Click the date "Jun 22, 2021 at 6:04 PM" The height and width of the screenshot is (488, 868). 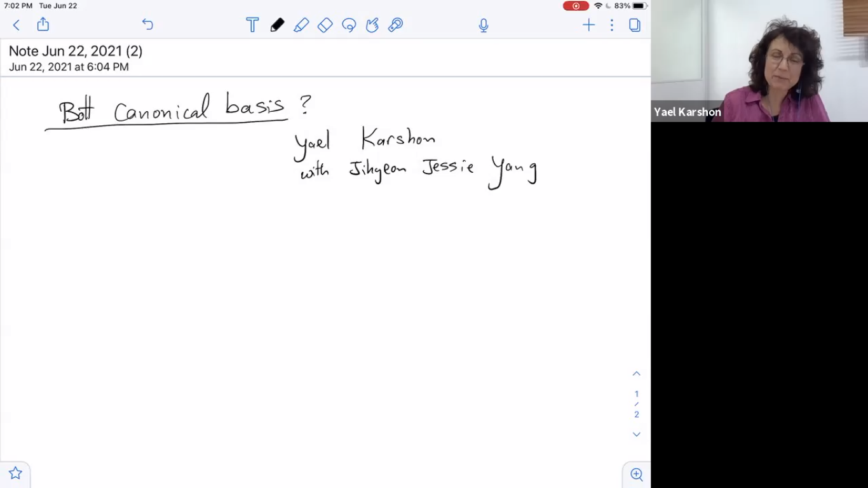[x=69, y=67]
